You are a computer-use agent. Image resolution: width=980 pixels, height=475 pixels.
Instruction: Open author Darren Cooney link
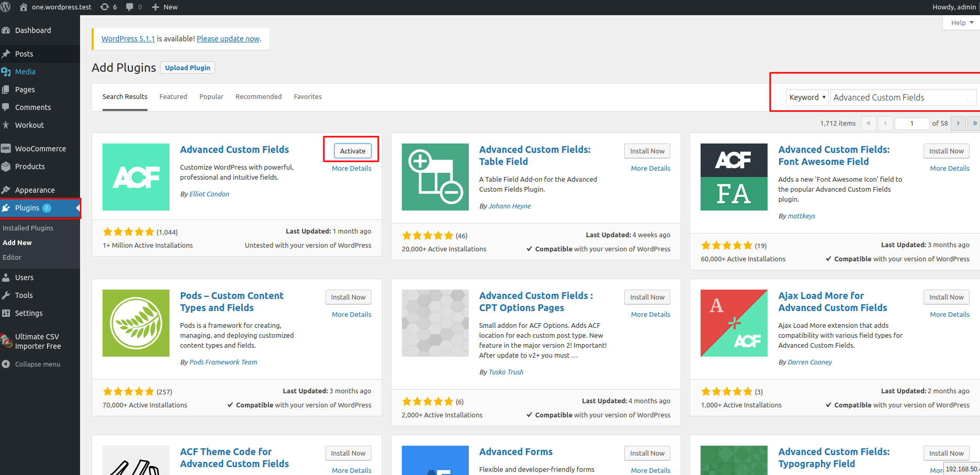[x=810, y=362]
